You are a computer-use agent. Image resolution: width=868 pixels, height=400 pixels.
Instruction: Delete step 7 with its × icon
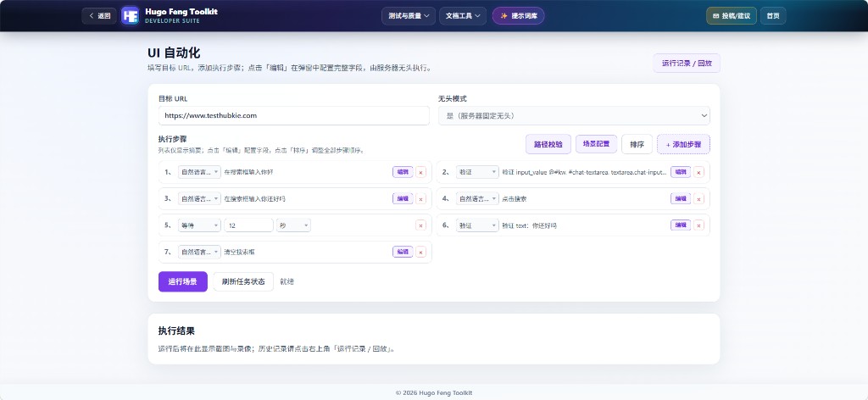[420, 253]
